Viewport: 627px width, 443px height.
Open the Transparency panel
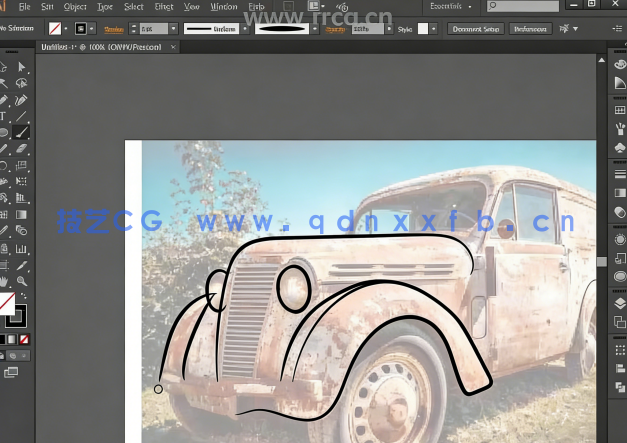pyautogui.click(x=619, y=212)
